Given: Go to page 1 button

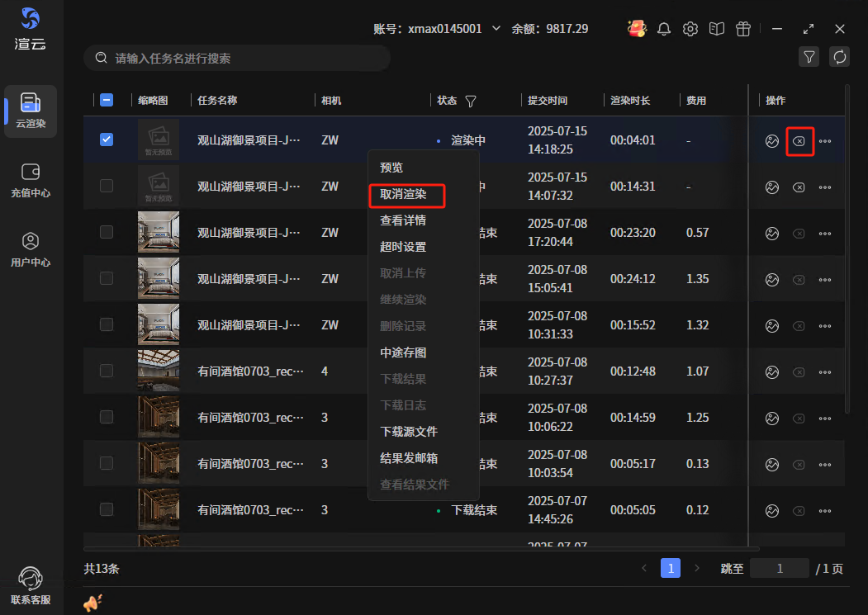Looking at the screenshot, I should tap(671, 569).
